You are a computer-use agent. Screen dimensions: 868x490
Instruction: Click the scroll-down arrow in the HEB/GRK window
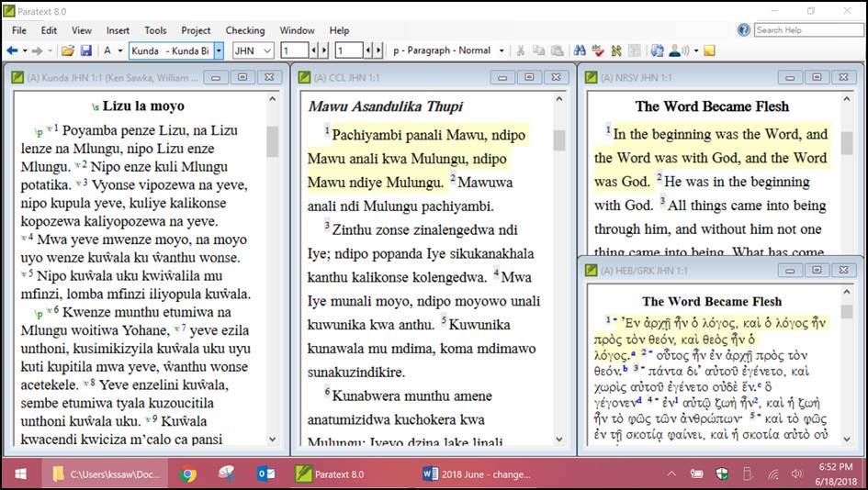846,440
